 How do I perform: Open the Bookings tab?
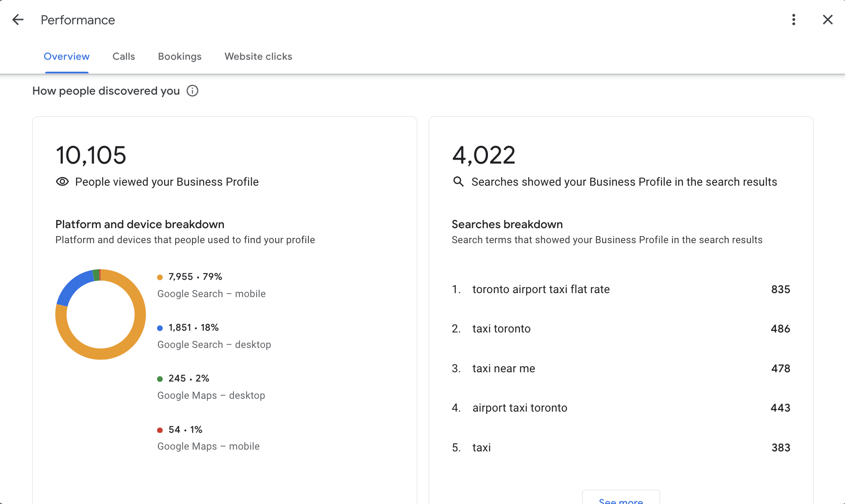point(180,57)
